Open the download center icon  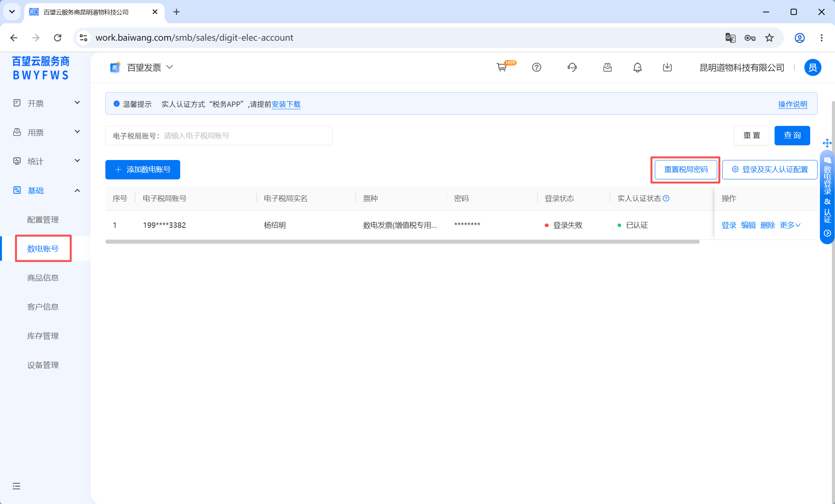click(667, 67)
